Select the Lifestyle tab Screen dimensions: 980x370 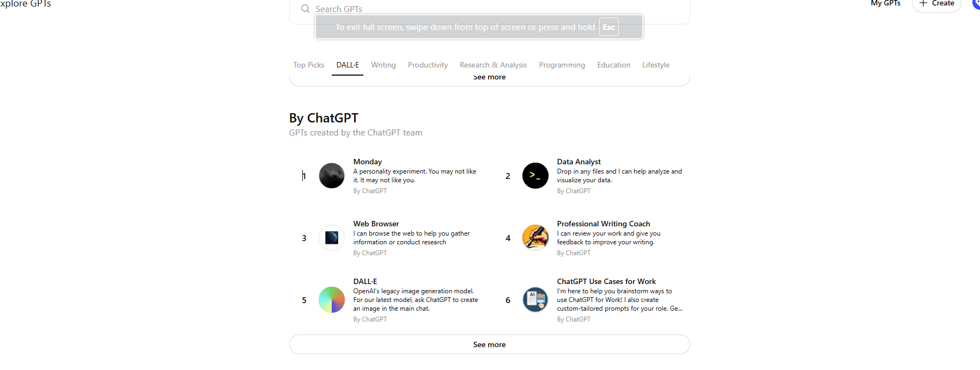pyautogui.click(x=655, y=65)
